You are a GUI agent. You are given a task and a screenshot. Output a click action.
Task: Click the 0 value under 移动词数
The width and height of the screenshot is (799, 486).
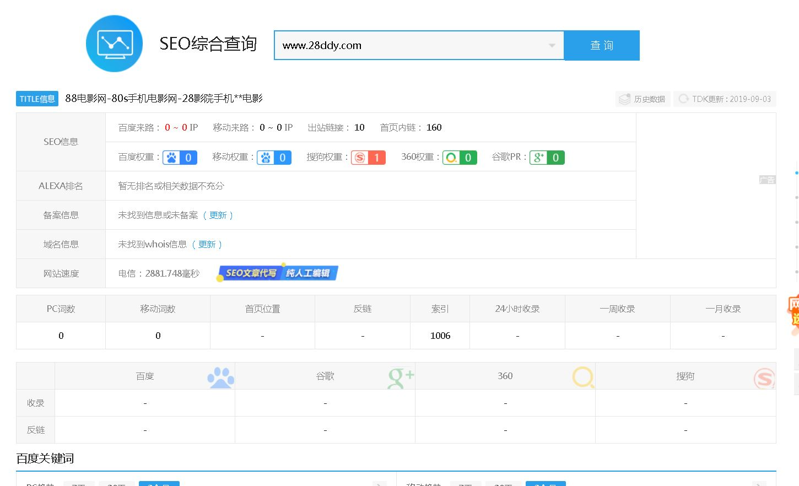tap(158, 336)
